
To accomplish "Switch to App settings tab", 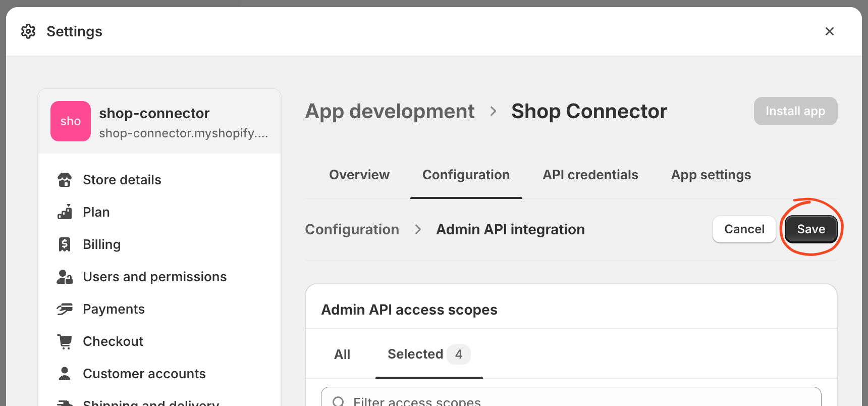I will point(711,175).
